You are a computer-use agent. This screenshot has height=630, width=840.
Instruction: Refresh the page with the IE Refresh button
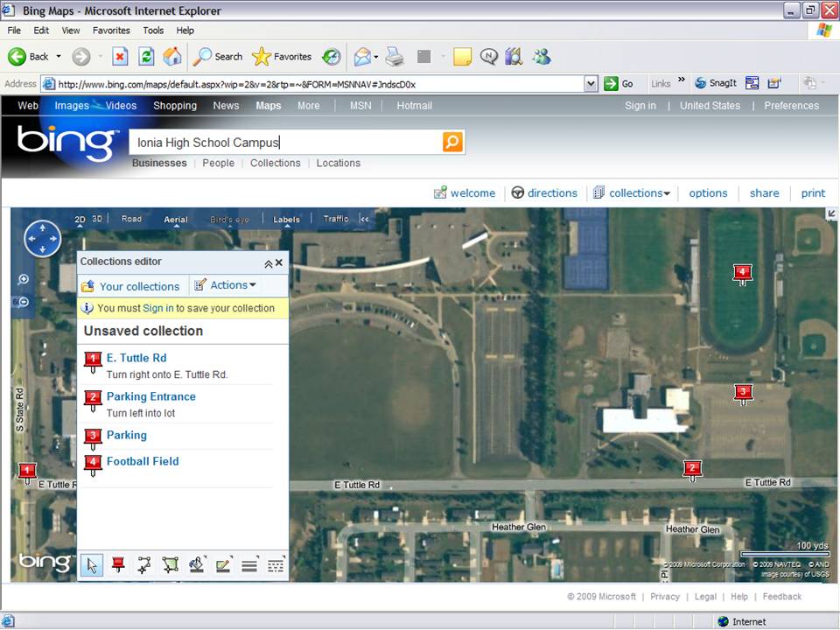(x=146, y=56)
